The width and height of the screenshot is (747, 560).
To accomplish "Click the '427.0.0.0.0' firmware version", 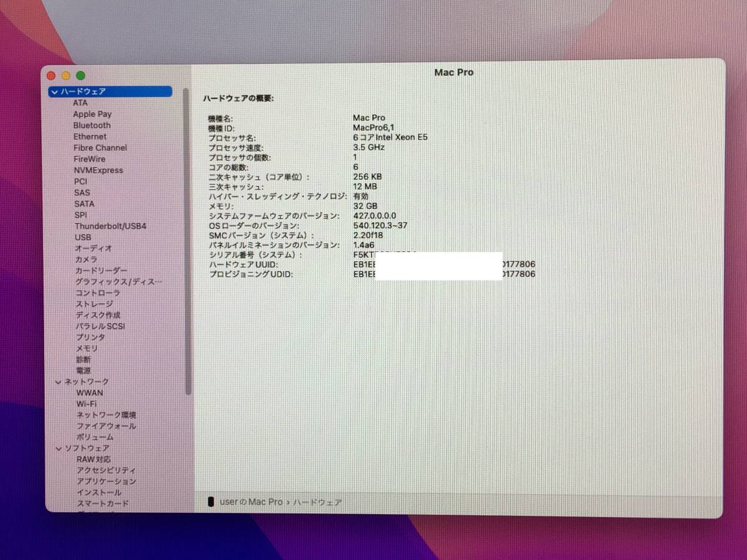I will 374,216.
